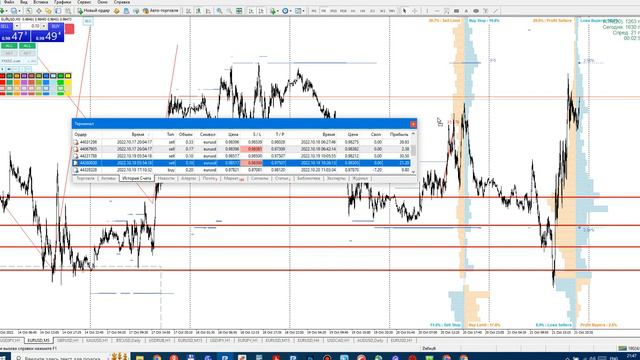The height and width of the screenshot is (360, 640).
Task: Switch to EURUSD,M5 chart tab
Action: pyautogui.click(x=38, y=340)
